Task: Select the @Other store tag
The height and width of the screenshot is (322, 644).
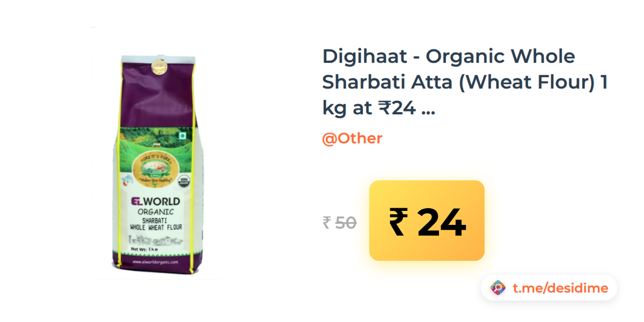Action: 352,138
